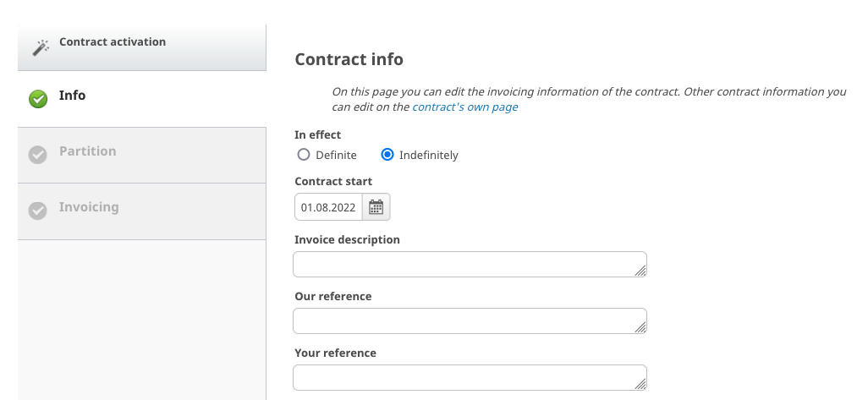
Task: Click the Contract info heading
Action: pos(349,59)
